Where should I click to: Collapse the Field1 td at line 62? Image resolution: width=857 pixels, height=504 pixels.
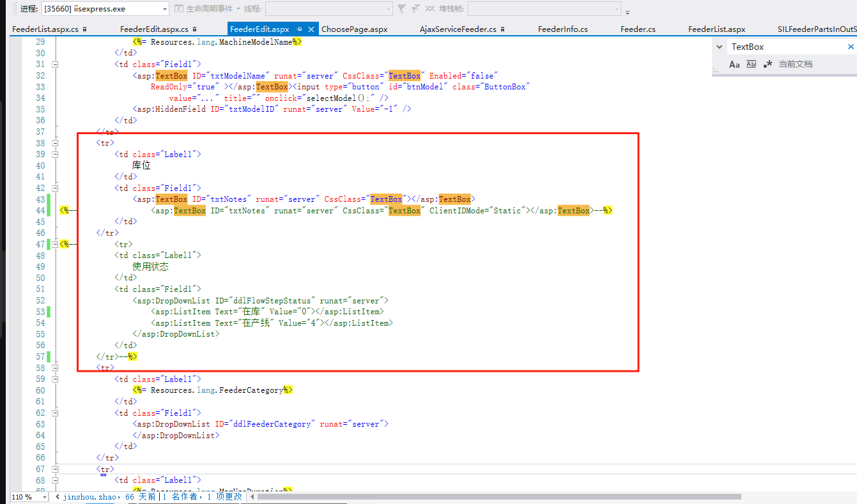click(55, 413)
